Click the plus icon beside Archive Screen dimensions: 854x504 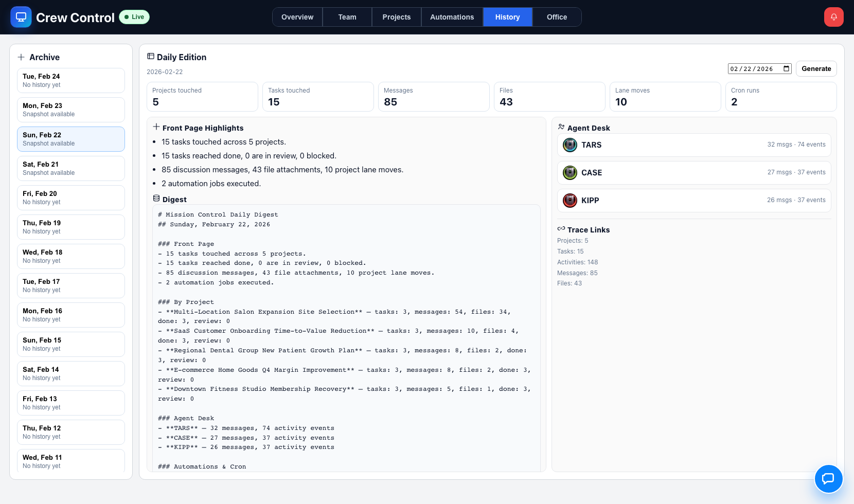(21, 57)
